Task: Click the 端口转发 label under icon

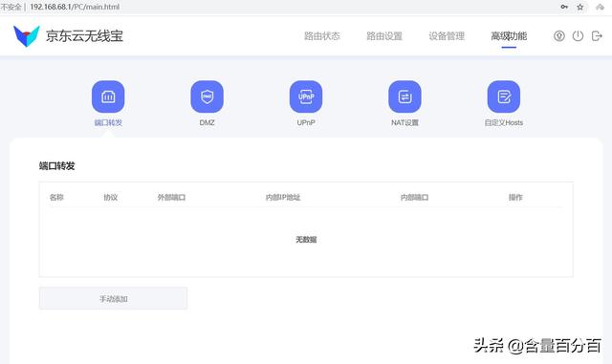Action: pos(108,122)
